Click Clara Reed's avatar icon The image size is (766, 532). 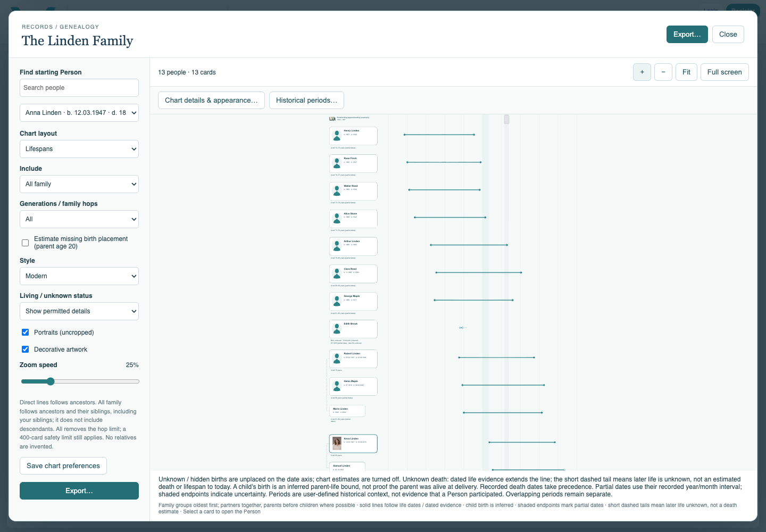click(337, 275)
